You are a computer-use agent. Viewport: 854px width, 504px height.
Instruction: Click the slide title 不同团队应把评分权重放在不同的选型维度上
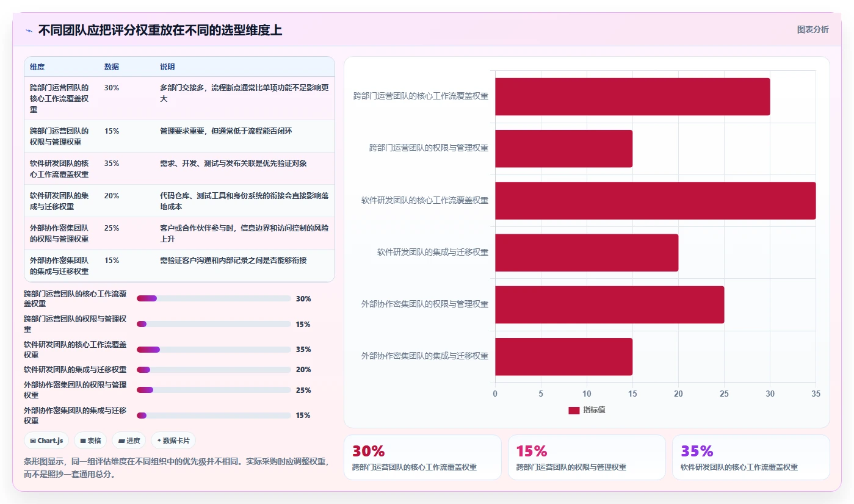coord(160,31)
